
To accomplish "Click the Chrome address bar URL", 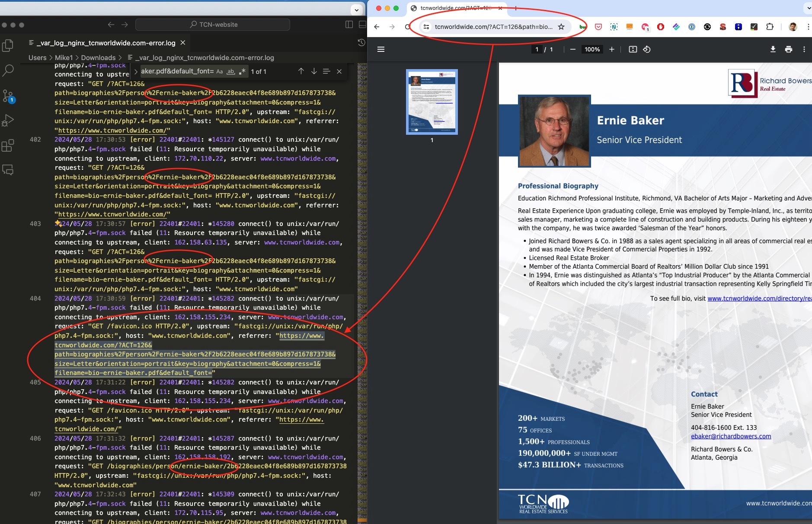I will tap(493, 27).
